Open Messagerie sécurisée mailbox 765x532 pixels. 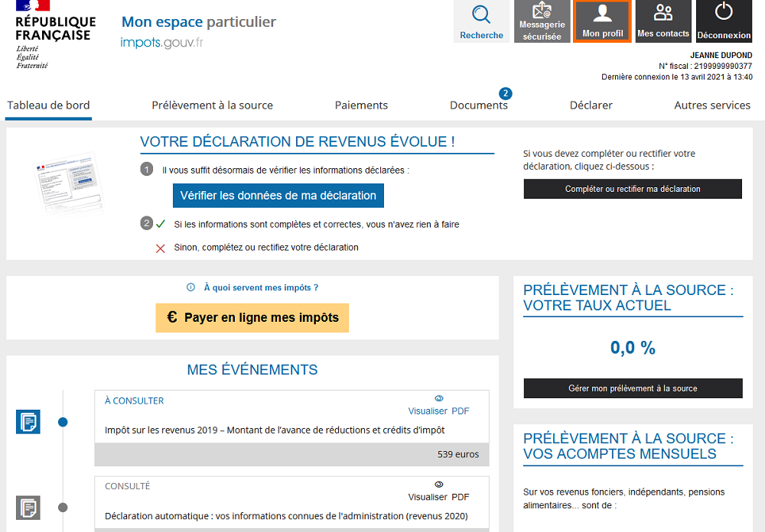click(542, 21)
